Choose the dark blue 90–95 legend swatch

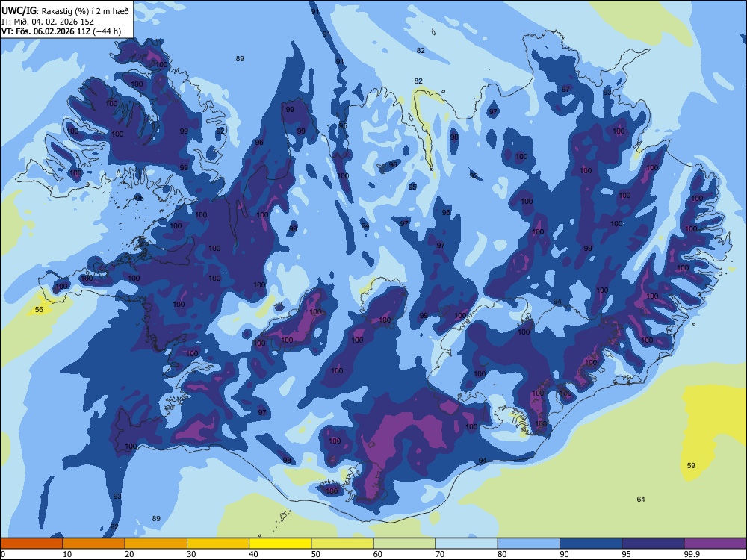click(591, 544)
